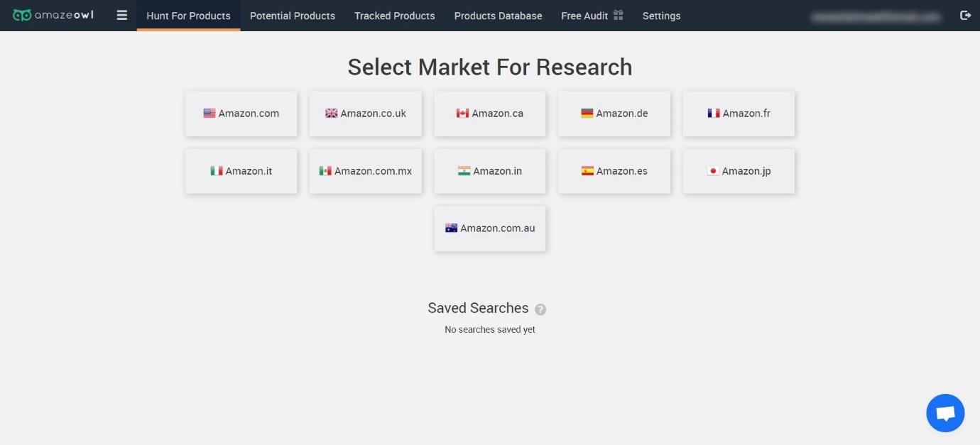Click the 'Select Market For Research' heading
The height and width of the screenshot is (445, 980).
490,67
